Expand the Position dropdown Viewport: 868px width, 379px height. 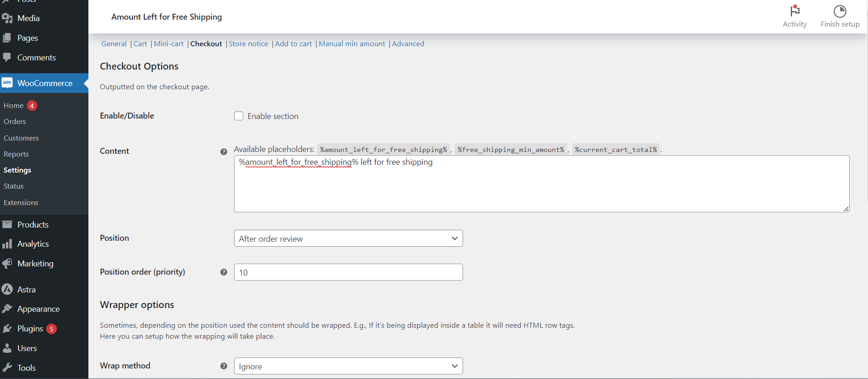pos(348,238)
